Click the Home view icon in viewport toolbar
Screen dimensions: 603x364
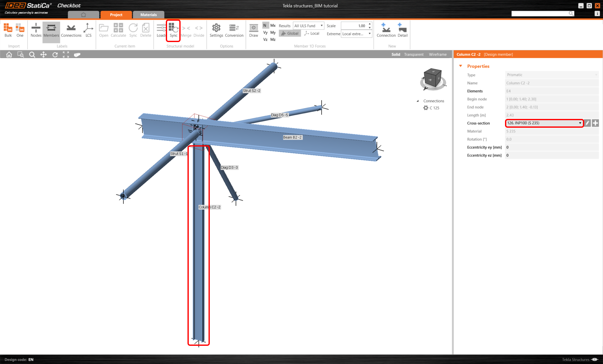click(x=9, y=54)
